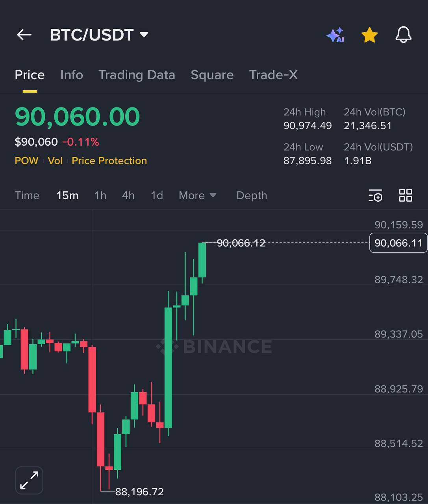Tap the Price Protection tag
Image resolution: width=428 pixels, height=504 pixels.
[109, 161]
